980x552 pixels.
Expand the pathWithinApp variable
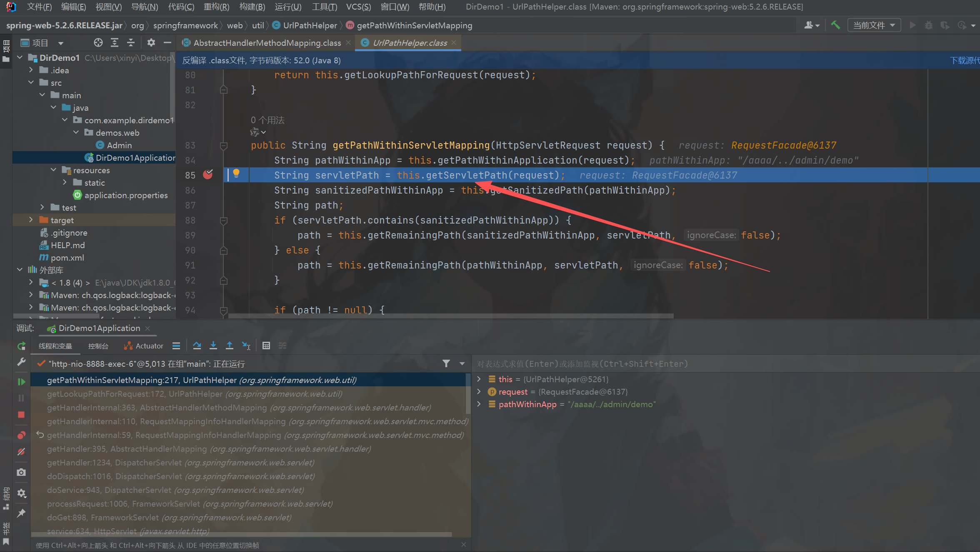point(479,404)
